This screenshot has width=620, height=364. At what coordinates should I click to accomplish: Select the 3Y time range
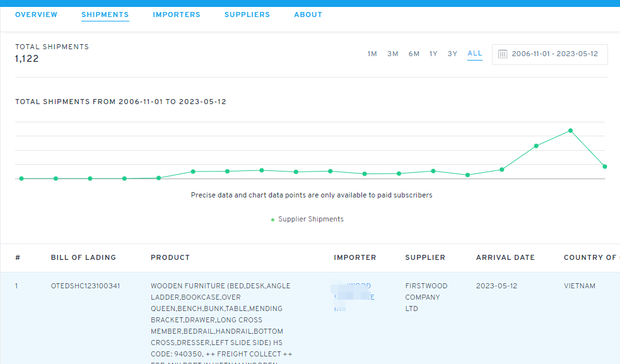tap(452, 54)
